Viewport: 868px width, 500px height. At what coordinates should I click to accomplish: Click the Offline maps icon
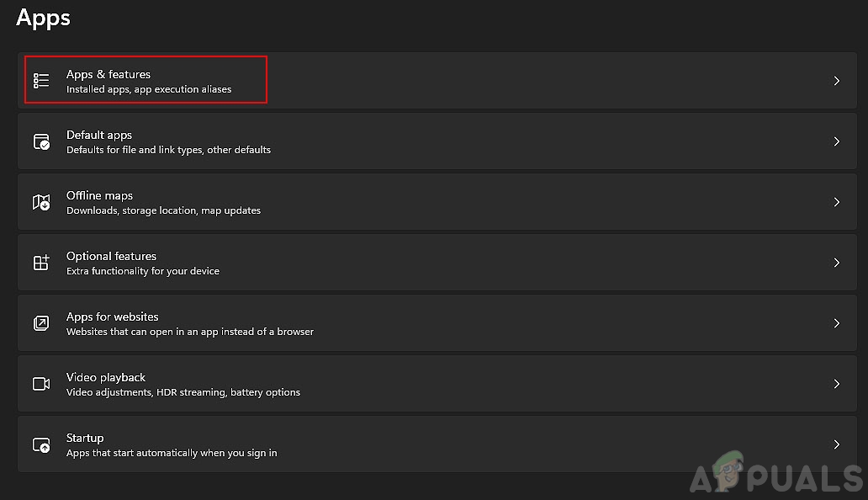(41, 202)
